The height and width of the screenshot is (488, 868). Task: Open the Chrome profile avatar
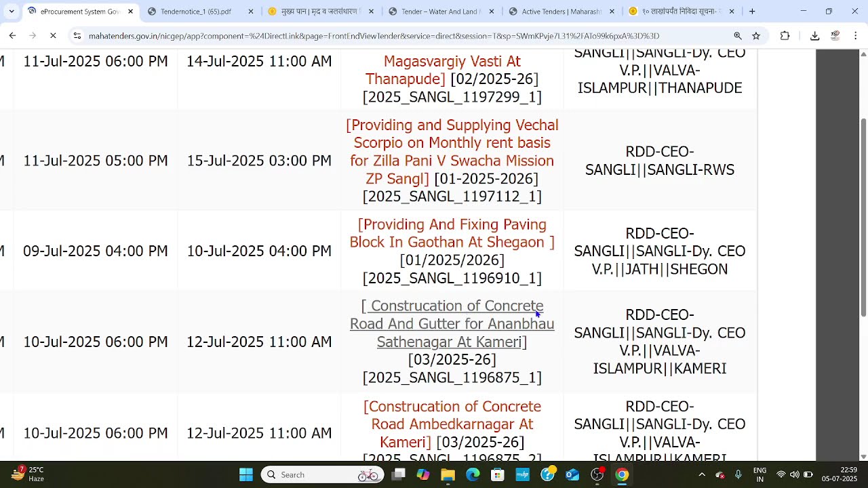pos(835,36)
